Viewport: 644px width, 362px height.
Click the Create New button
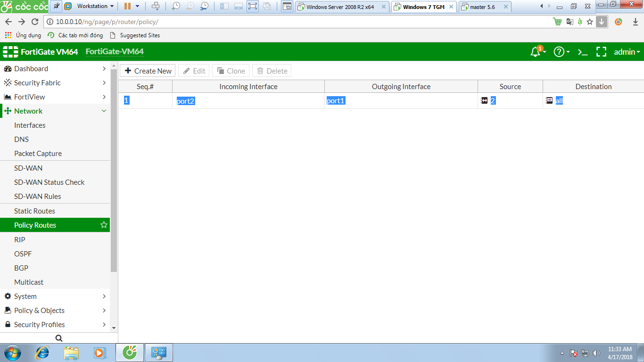148,71
